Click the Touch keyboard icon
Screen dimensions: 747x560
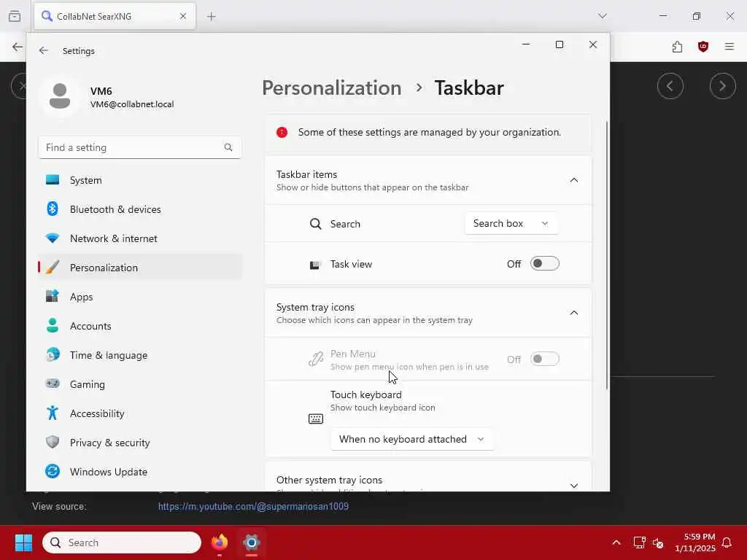[315, 419]
